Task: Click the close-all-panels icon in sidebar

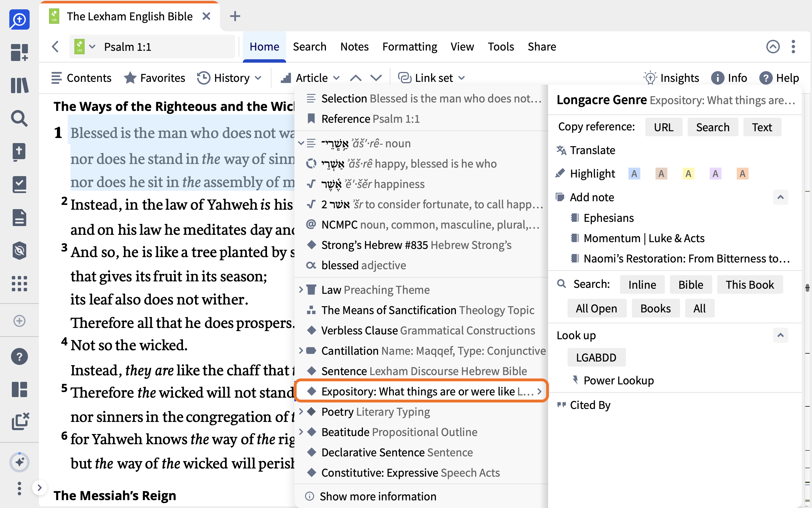Action: click(x=20, y=421)
